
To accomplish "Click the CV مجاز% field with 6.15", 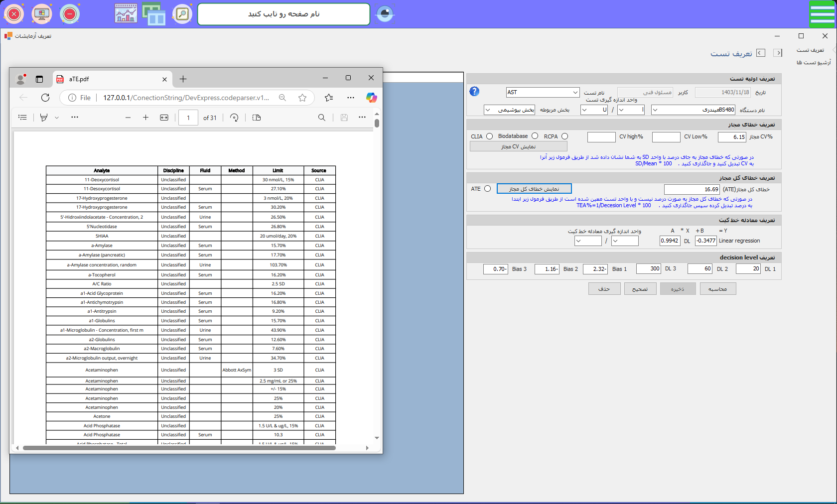I will (x=732, y=137).
